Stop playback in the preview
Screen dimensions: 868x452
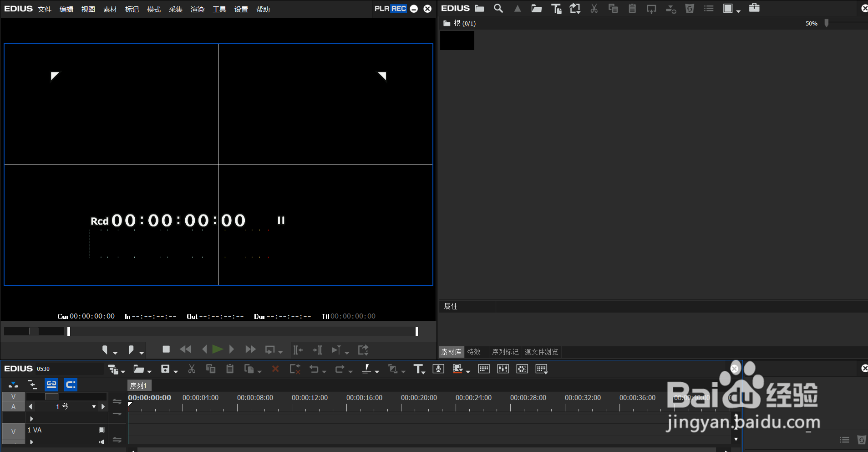click(x=166, y=349)
